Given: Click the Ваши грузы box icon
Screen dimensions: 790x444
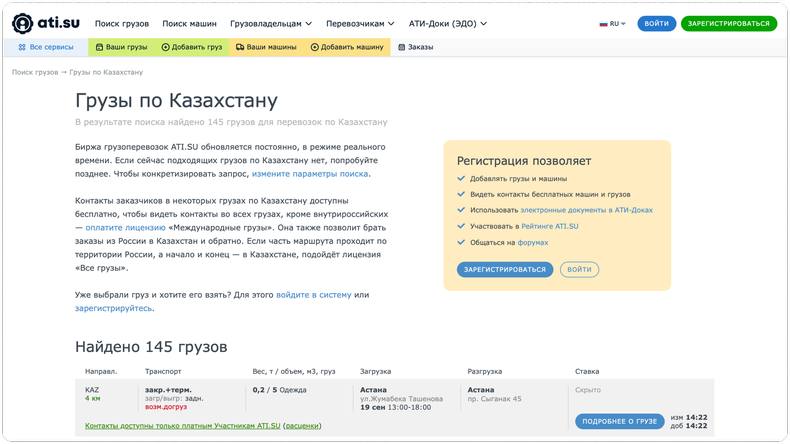Looking at the screenshot, I should [x=98, y=47].
